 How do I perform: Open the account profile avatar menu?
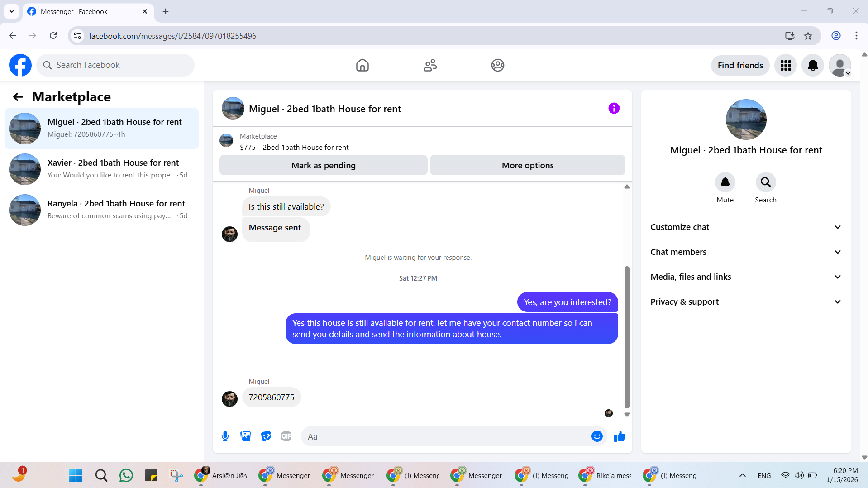[x=840, y=66]
